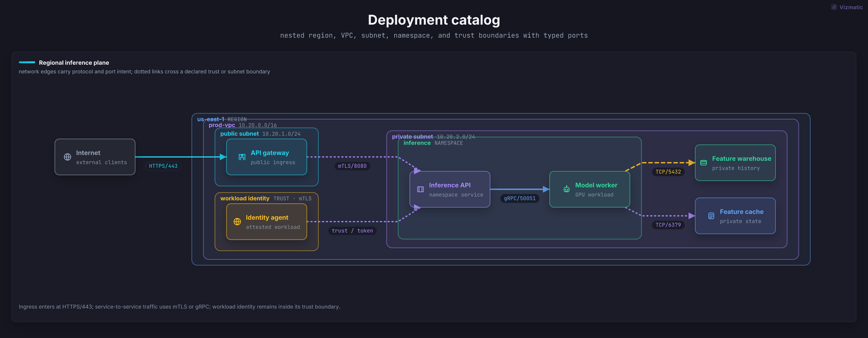The width and height of the screenshot is (868, 338).
Task: Click the Feature warehouse database icon
Action: pyautogui.click(x=704, y=162)
